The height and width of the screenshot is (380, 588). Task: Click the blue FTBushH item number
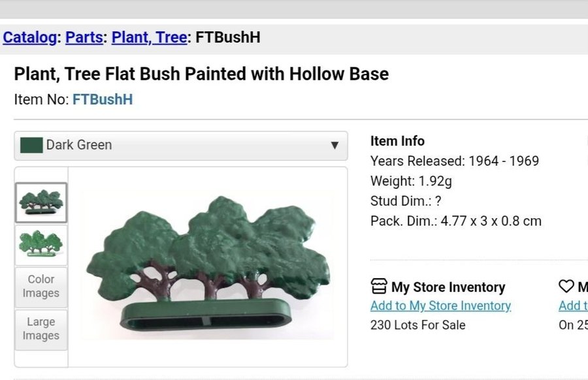click(103, 100)
